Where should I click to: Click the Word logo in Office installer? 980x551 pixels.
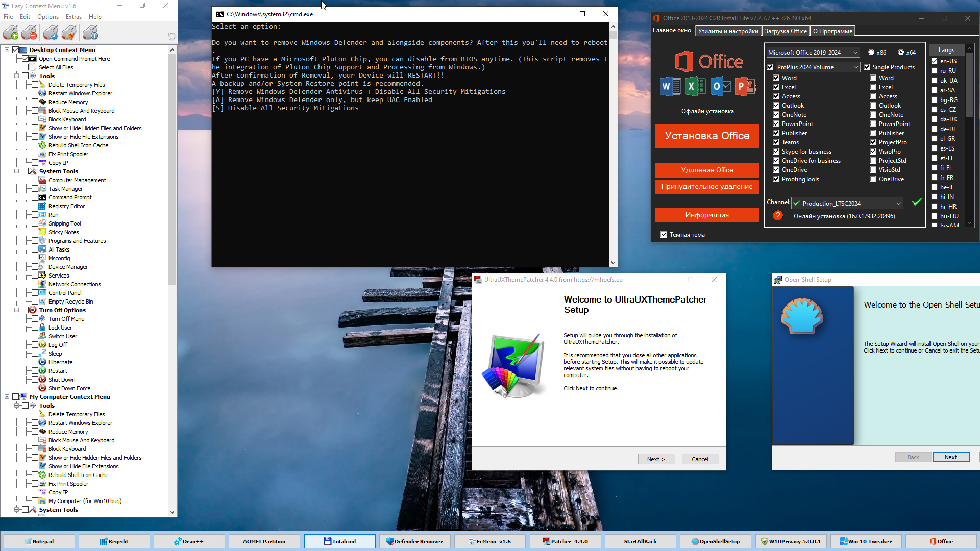[x=670, y=87]
